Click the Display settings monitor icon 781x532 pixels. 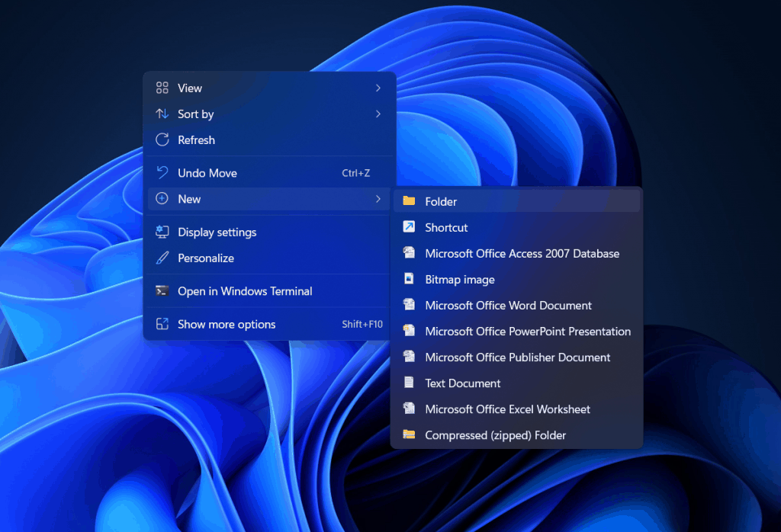click(x=162, y=232)
